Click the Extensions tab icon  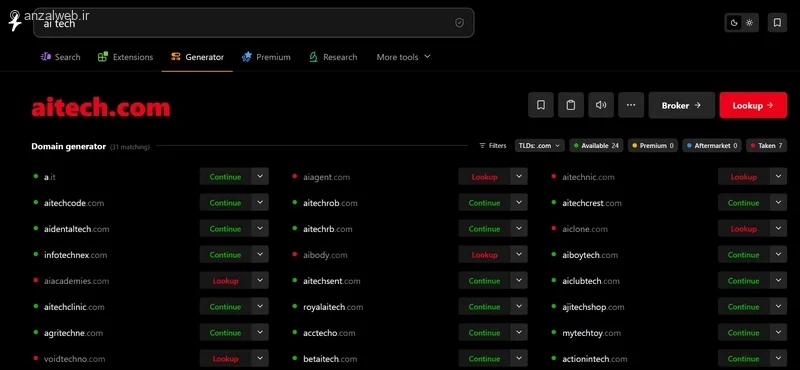click(x=103, y=57)
